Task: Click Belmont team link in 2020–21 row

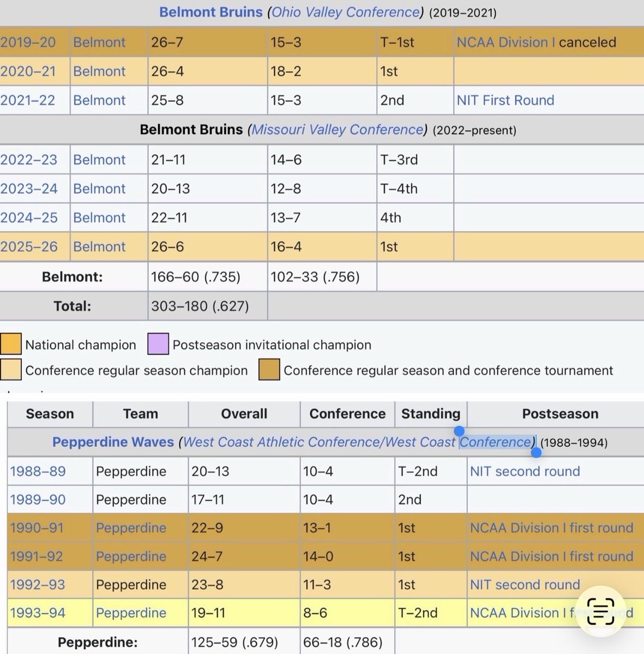Action: click(x=99, y=71)
